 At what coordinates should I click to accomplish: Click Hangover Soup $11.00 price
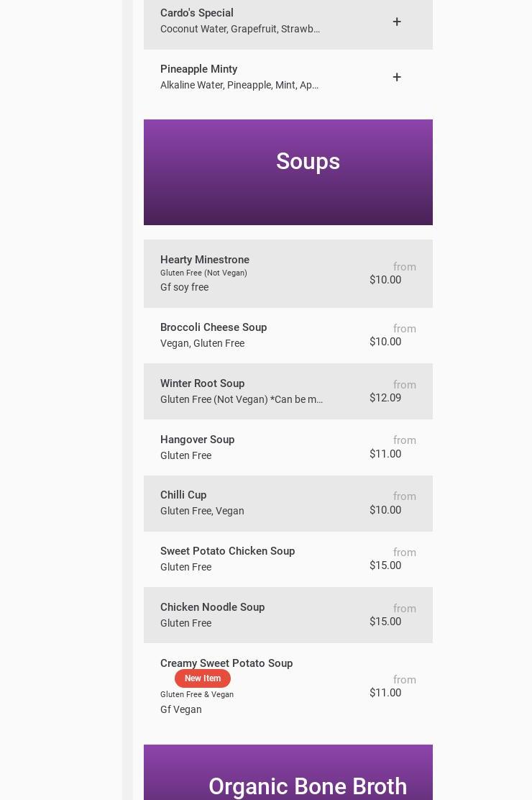(385, 454)
